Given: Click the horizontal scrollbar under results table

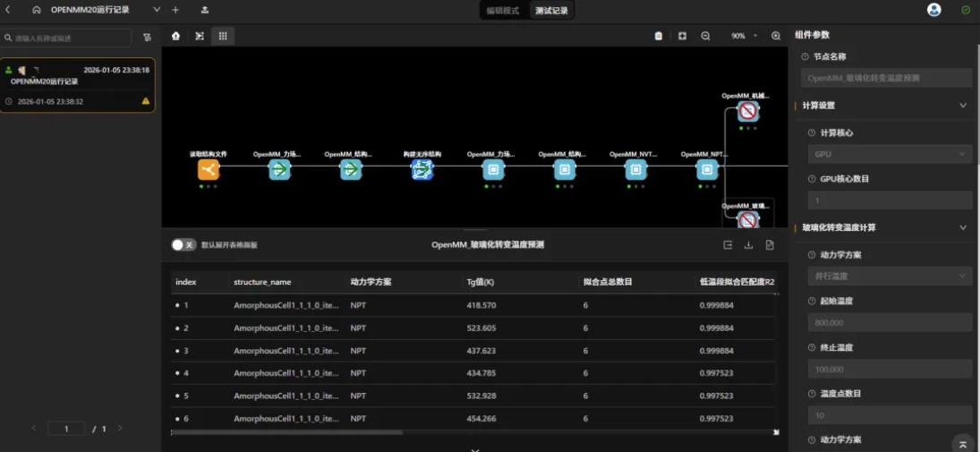Looking at the screenshot, I should 286,432.
